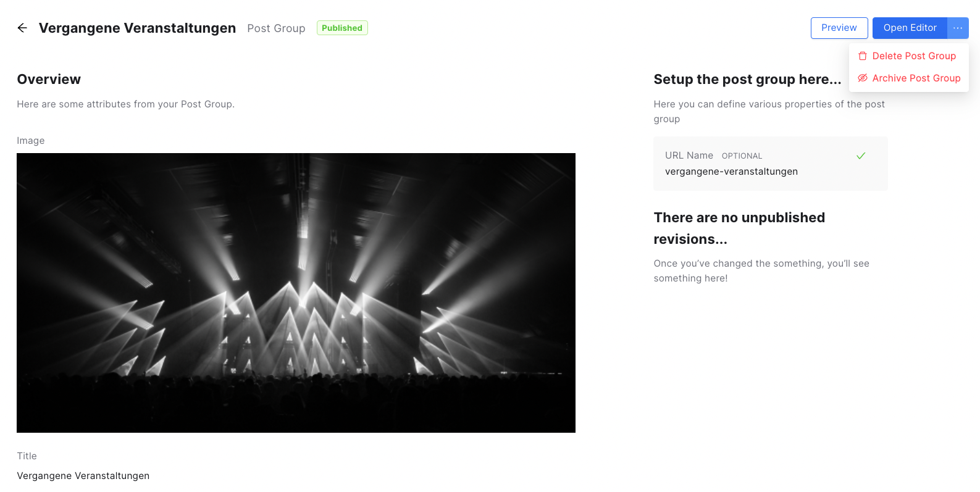
Task: Click the no unpublished revisions heading
Action: (739, 228)
